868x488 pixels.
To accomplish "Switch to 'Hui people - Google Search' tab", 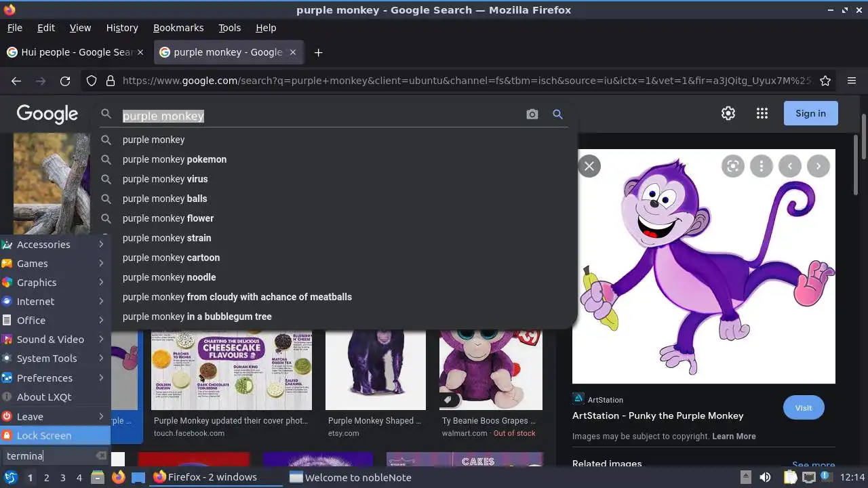I will [75, 52].
